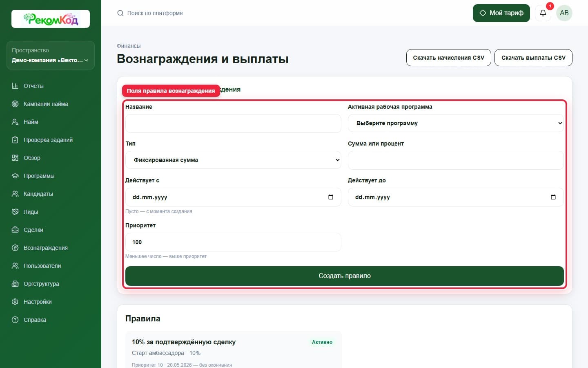Click the Действует с date field

(233, 197)
